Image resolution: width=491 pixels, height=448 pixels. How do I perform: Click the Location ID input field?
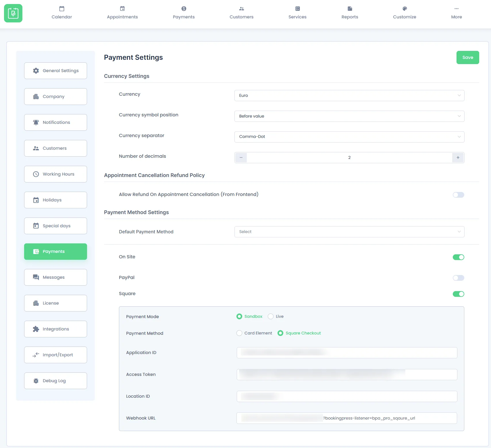(347, 396)
